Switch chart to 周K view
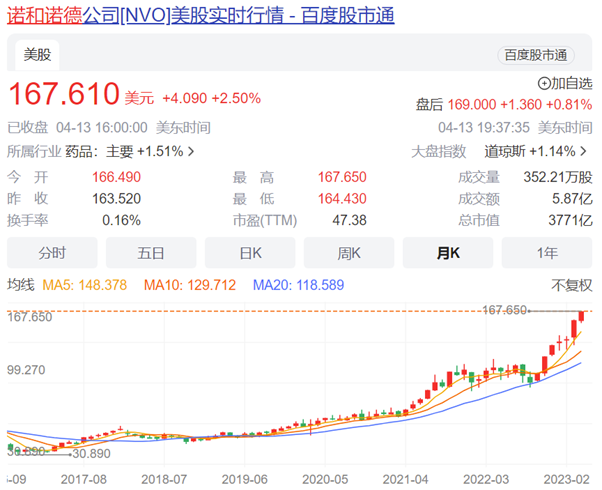The width and height of the screenshot is (602, 490). [349, 253]
